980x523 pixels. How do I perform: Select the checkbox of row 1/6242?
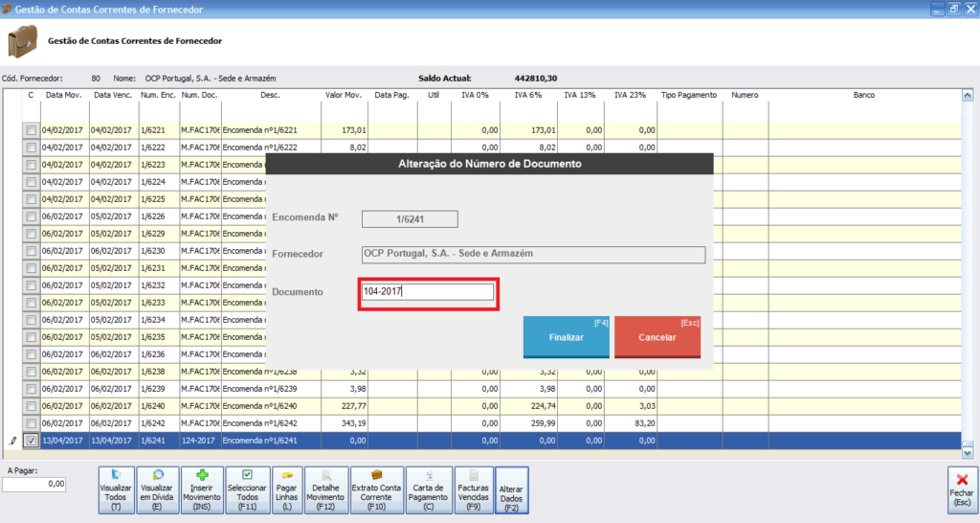[x=31, y=423]
